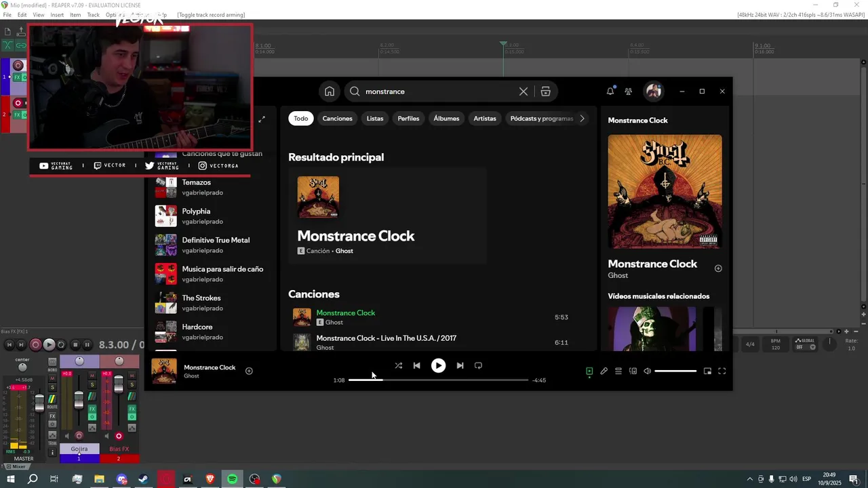
Task: Arm record on Bias FX mixer track
Action: point(119,436)
